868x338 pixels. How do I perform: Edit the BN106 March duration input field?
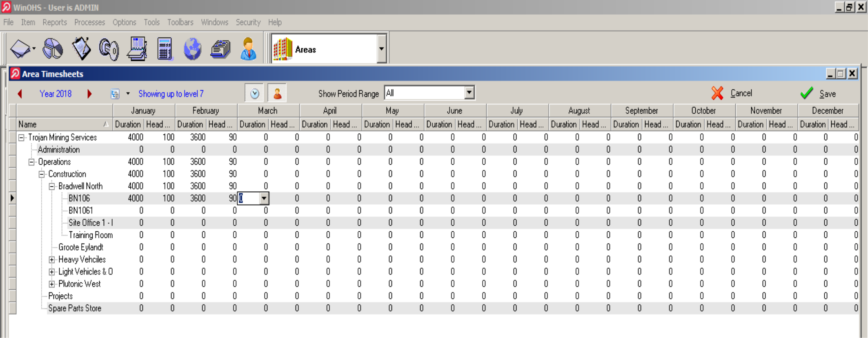[249, 198]
